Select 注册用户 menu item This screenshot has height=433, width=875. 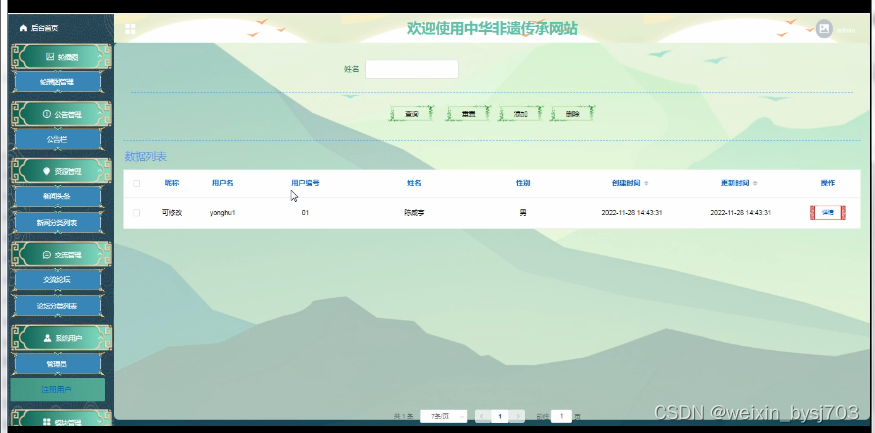tap(57, 389)
